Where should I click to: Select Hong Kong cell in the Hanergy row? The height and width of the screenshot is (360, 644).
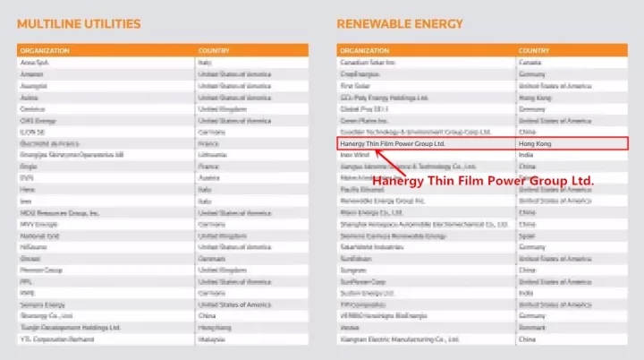(572, 143)
